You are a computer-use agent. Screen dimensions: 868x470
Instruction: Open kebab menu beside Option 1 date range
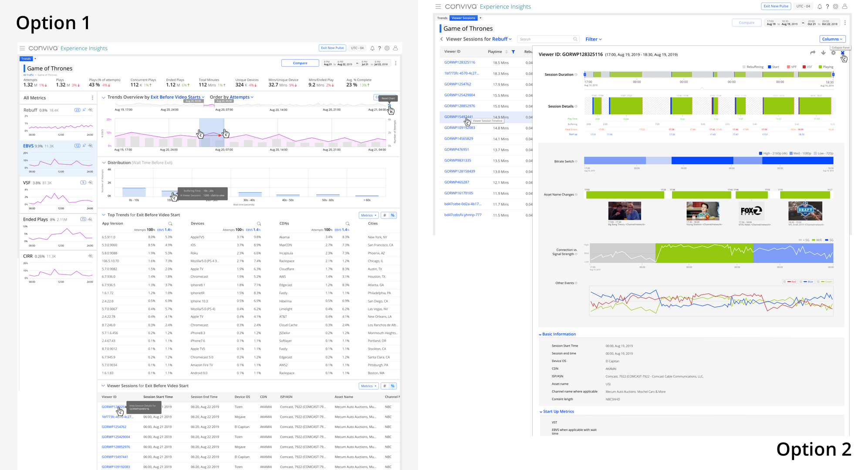[395, 63]
